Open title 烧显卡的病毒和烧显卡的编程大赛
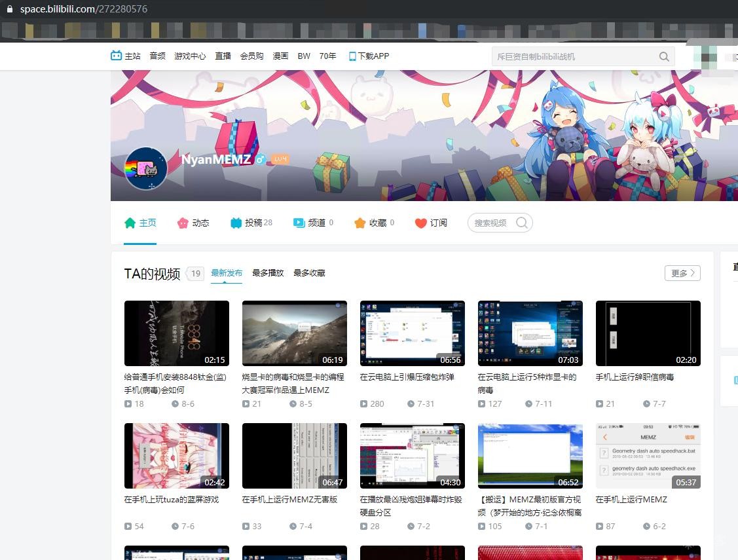This screenshot has height=560, width=738. pyautogui.click(x=293, y=384)
